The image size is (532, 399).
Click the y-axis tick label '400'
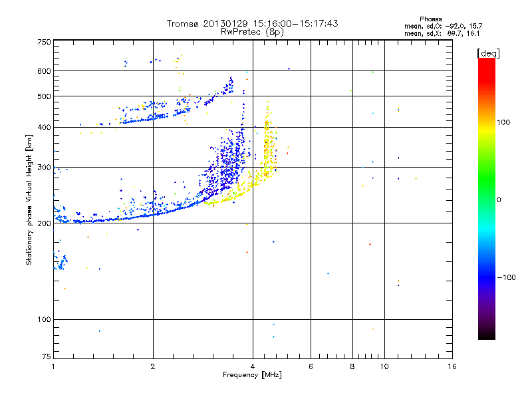point(44,128)
